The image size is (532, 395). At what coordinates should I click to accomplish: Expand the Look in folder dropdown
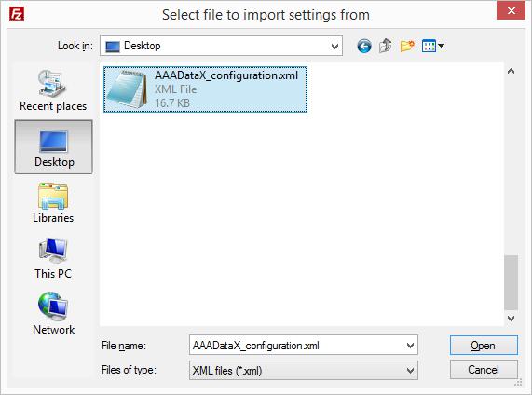pyautogui.click(x=334, y=46)
